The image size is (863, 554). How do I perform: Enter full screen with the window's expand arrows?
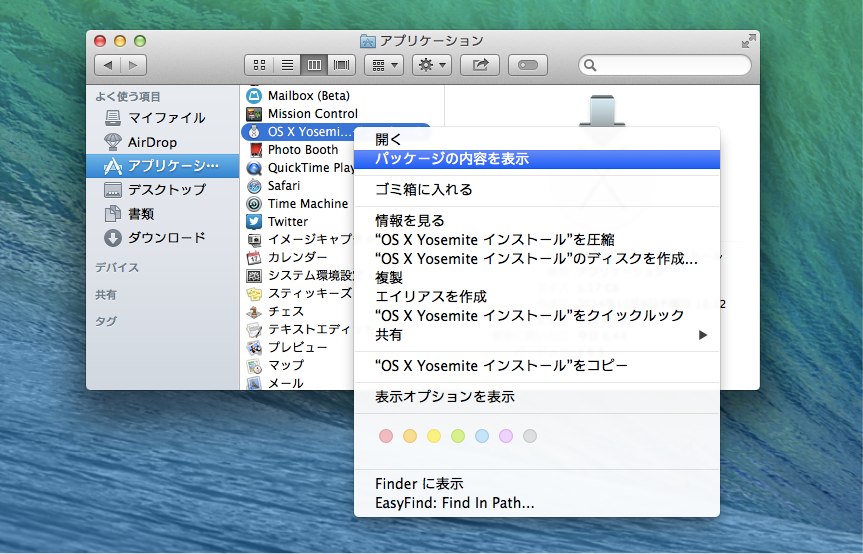click(748, 41)
